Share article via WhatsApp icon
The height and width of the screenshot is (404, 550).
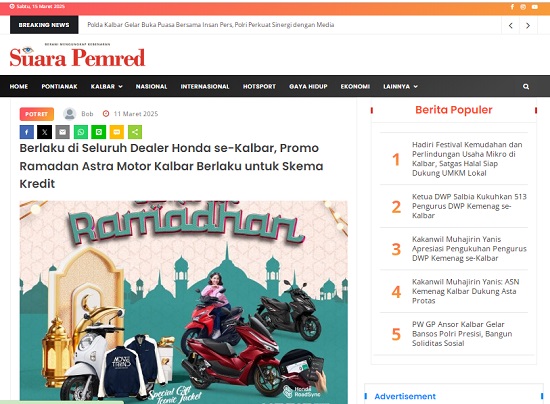[81, 132]
